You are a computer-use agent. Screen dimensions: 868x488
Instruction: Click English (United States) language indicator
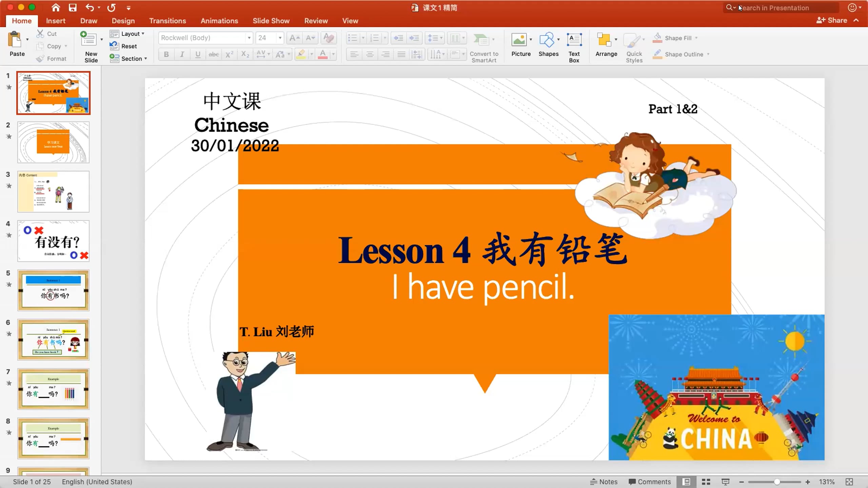coord(97,482)
